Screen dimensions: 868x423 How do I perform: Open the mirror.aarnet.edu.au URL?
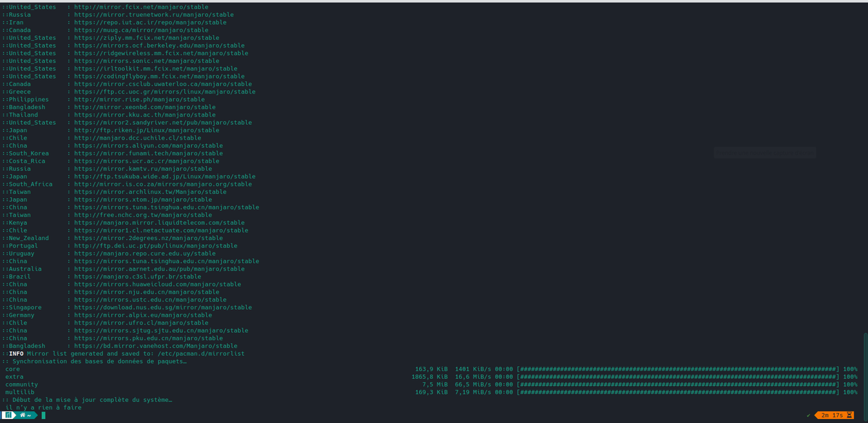159,269
